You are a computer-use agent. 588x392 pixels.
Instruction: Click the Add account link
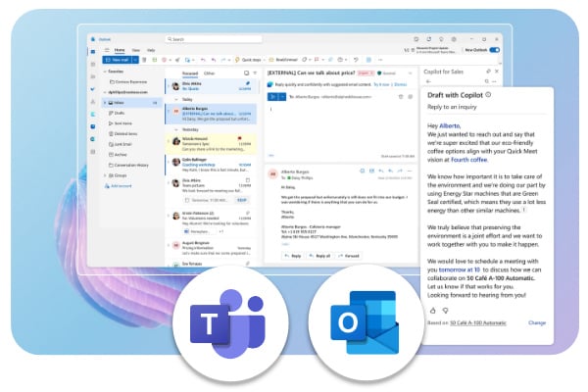(x=119, y=185)
